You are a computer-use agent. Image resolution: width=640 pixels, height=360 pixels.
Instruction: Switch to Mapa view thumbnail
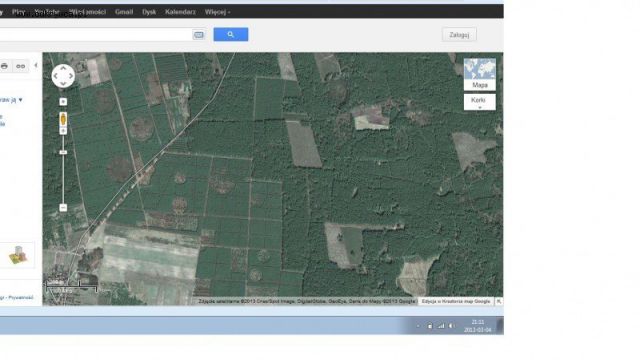[x=480, y=74]
